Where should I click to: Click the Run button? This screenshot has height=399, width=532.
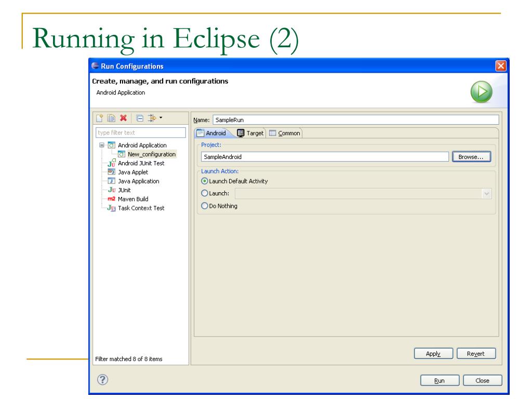coord(440,380)
